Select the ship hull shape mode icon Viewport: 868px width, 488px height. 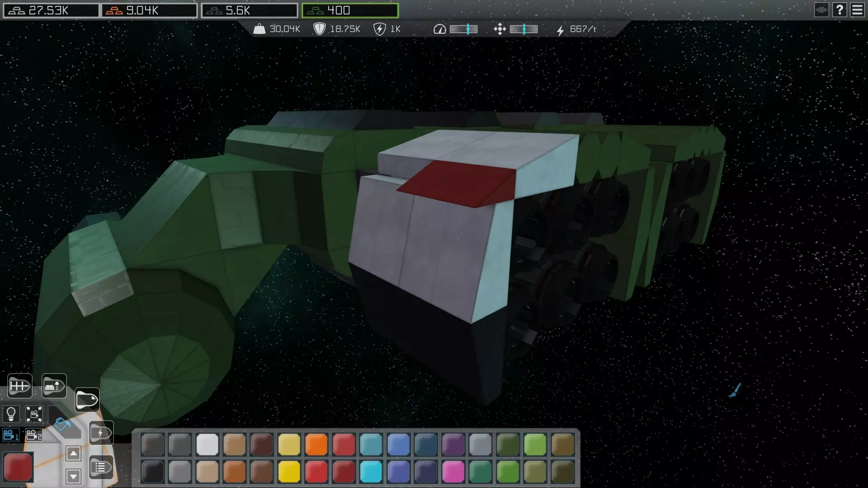point(86,400)
